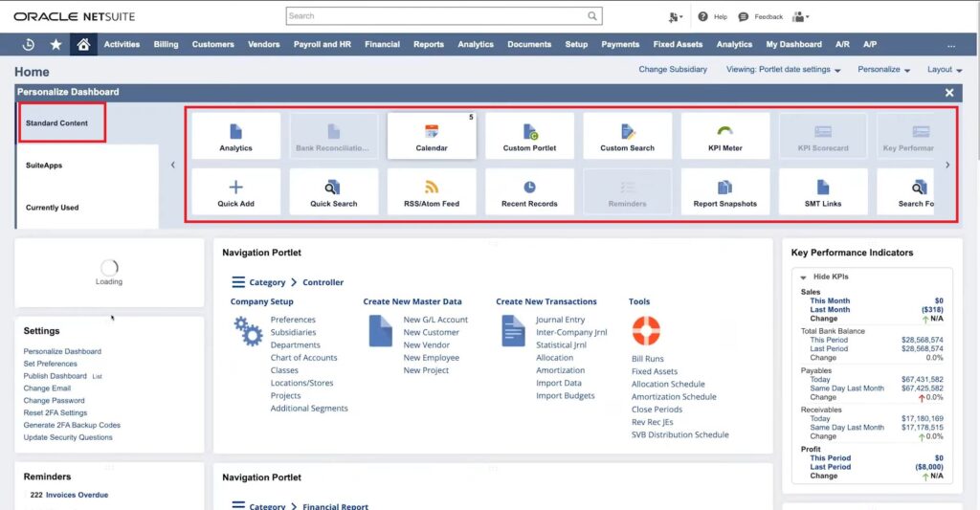Click the Controller category breadcrumb
Viewport: 980px width, 510px height.
coord(323,282)
